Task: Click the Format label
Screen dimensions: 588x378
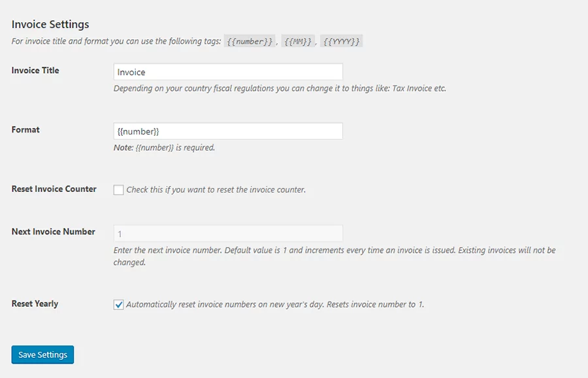Action: coord(25,130)
